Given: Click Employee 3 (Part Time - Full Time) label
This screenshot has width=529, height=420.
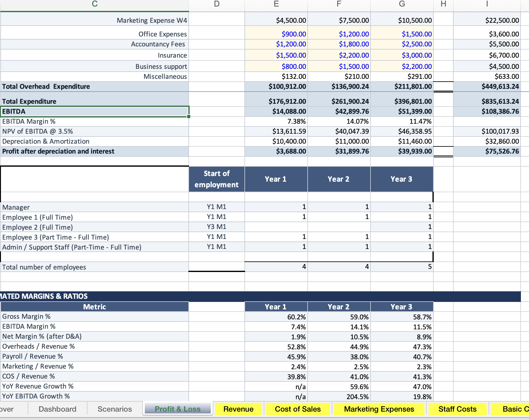Looking at the screenshot, I should point(95,237).
